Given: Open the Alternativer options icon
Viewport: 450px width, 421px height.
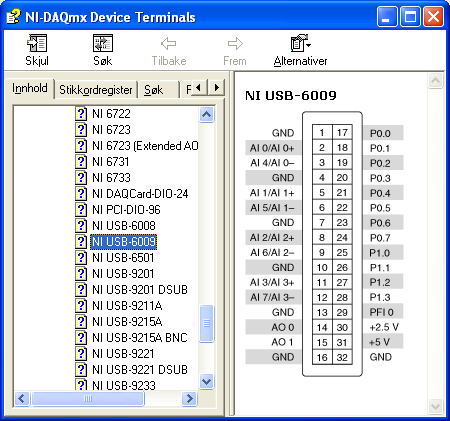Looking at the screenshot, I should tap(301, 43).
